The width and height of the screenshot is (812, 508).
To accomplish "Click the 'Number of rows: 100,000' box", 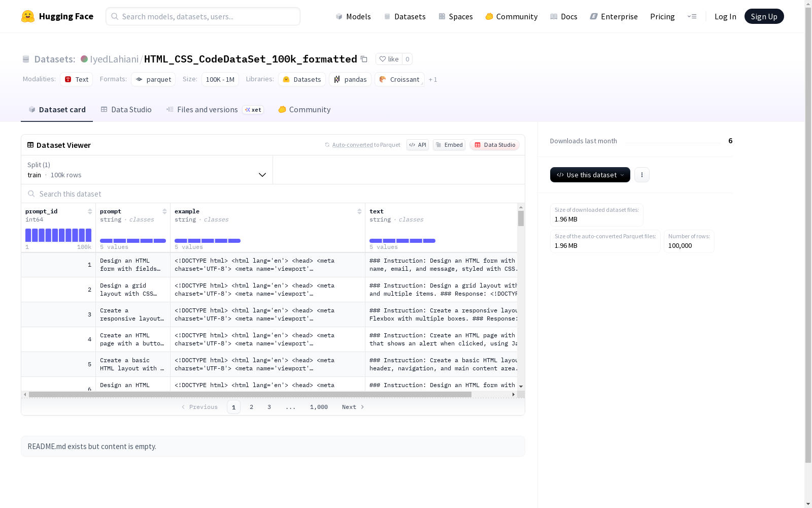I will pos(689,241).
